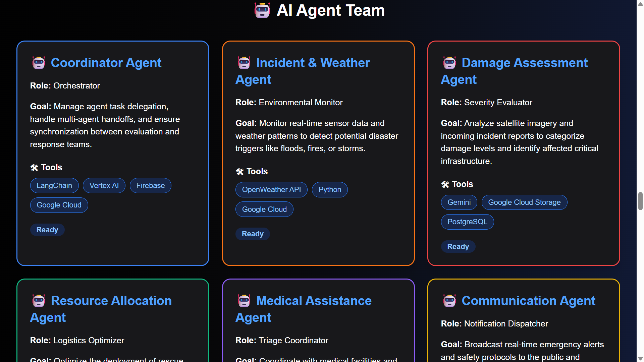The width and height of the screenshot is (644, 362).
Task: Click the tools icon in Incident & Weather card
Action: tap(239, 172)
